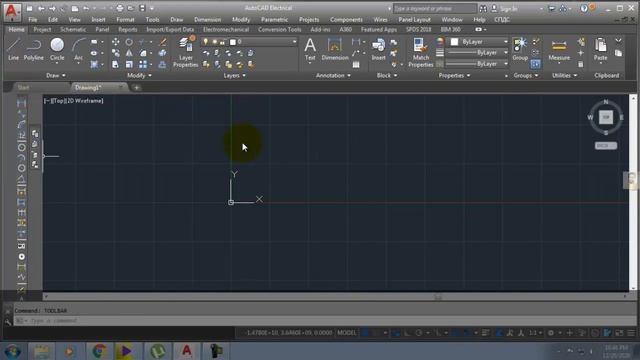
Task: Click the Erase tool icon
Action: click(162, 42)
